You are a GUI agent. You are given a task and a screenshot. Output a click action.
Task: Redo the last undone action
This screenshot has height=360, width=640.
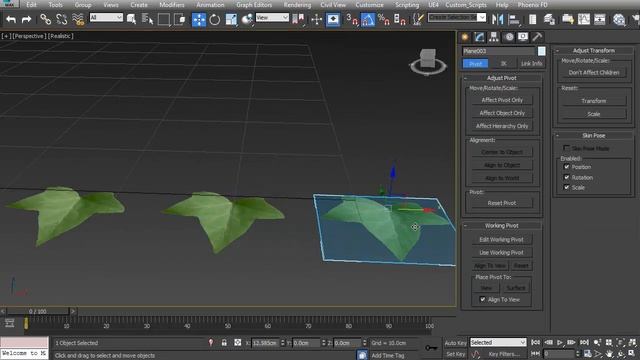(x=27, y=19)
